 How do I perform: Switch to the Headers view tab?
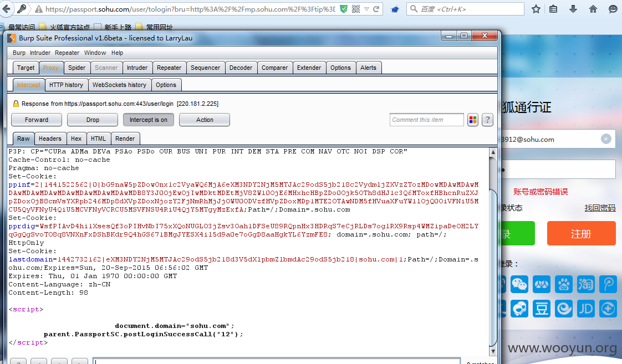coord(50,139)
